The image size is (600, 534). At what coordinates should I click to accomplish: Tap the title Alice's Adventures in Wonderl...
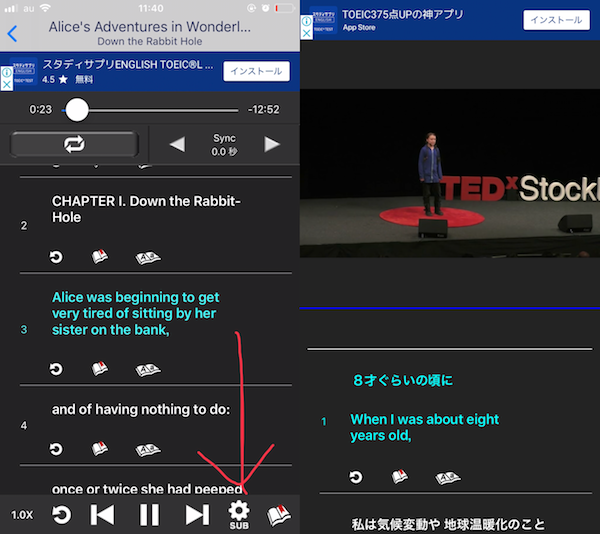[x=150, y=27]
